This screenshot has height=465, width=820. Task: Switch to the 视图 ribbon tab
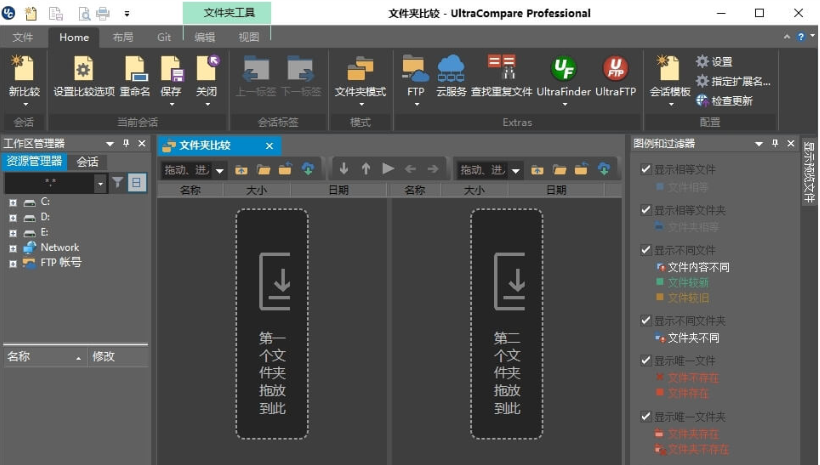tap(249, 37)
